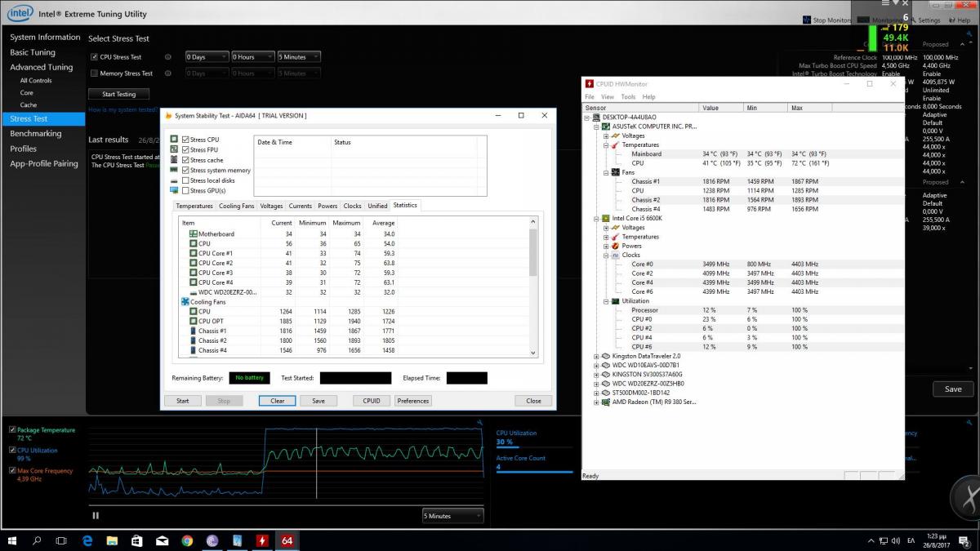980x551 pixels.
Task: Open Benchmarking in XTU sidebar
Action: [x=36, y=134]
